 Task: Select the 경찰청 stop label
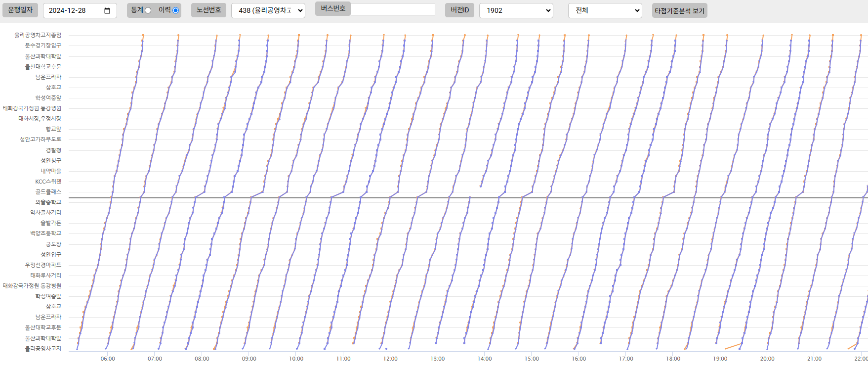coord(53,150)
